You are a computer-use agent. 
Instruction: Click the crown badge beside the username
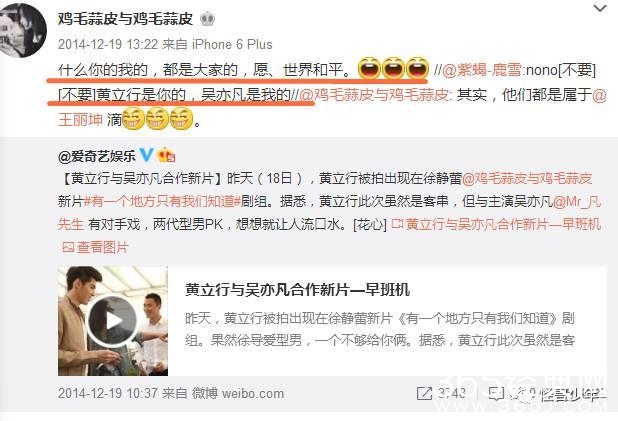pos(207,19)
